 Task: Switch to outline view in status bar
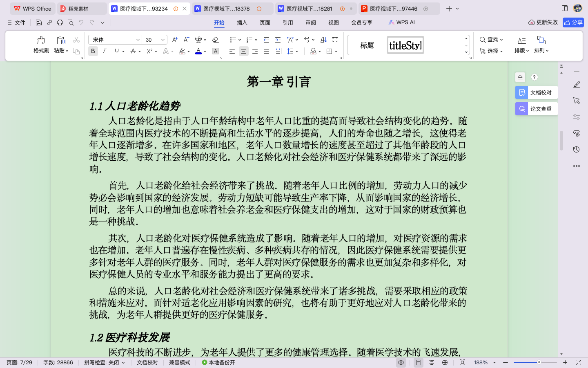(x=432, y=362)
